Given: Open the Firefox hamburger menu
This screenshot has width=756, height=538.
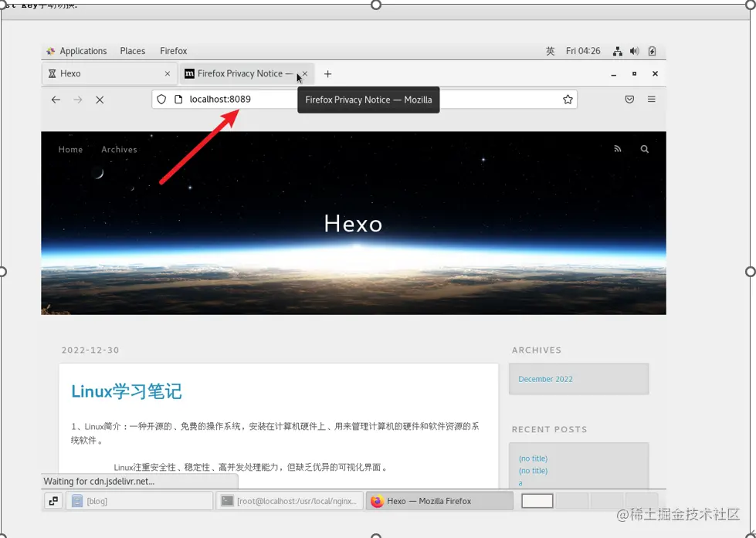Looking at the screenshot, I should point(652,100).
